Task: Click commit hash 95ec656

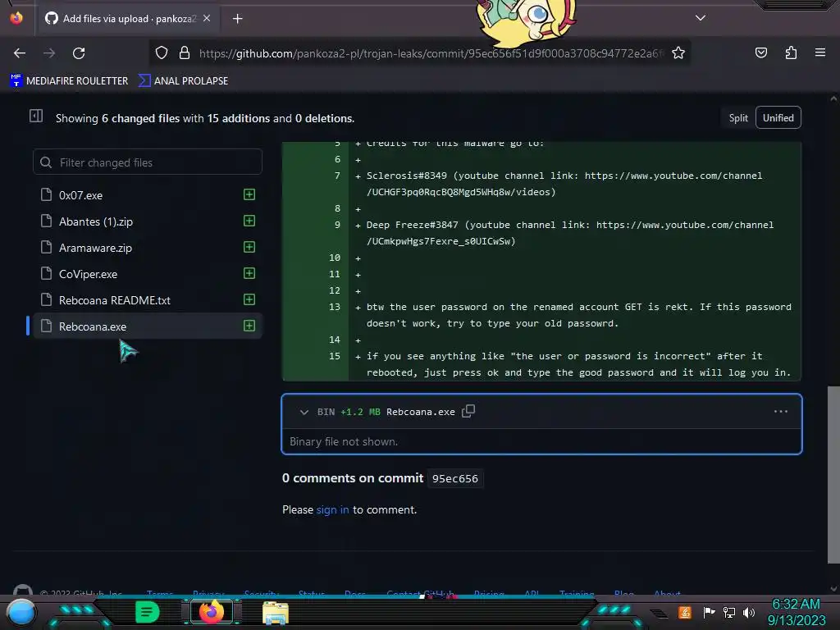Action: (454, 478)
